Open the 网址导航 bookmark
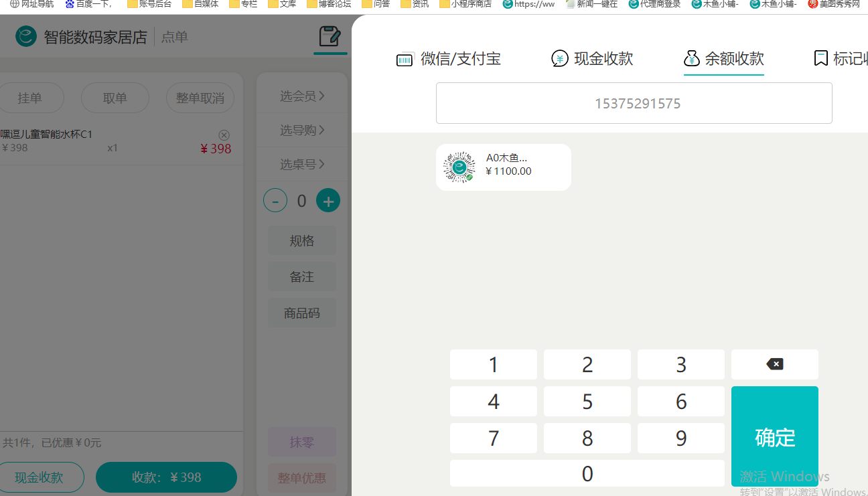The image size is (868, 496). [32, 4]
